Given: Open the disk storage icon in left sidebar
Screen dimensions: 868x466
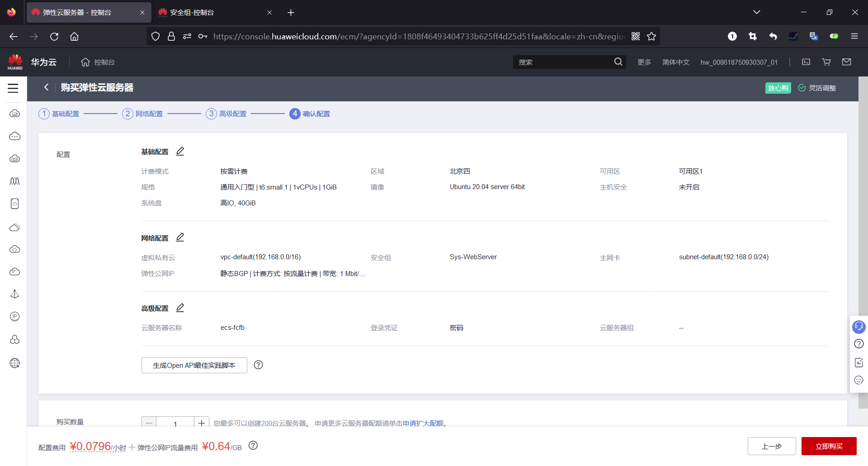Looking at the screenshot, I should [x=15, y=204].
